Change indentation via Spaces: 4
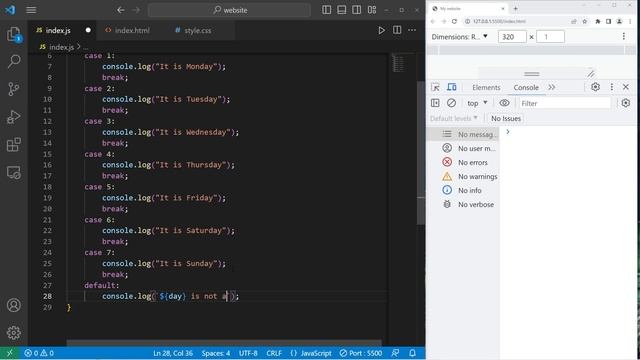 [216, 353]
